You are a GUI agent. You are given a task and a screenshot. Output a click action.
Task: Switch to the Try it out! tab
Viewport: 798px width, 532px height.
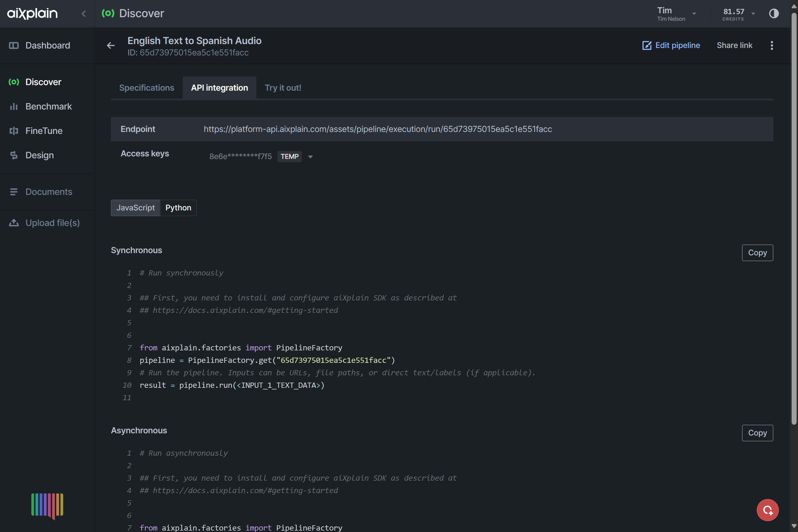(283, 88)
